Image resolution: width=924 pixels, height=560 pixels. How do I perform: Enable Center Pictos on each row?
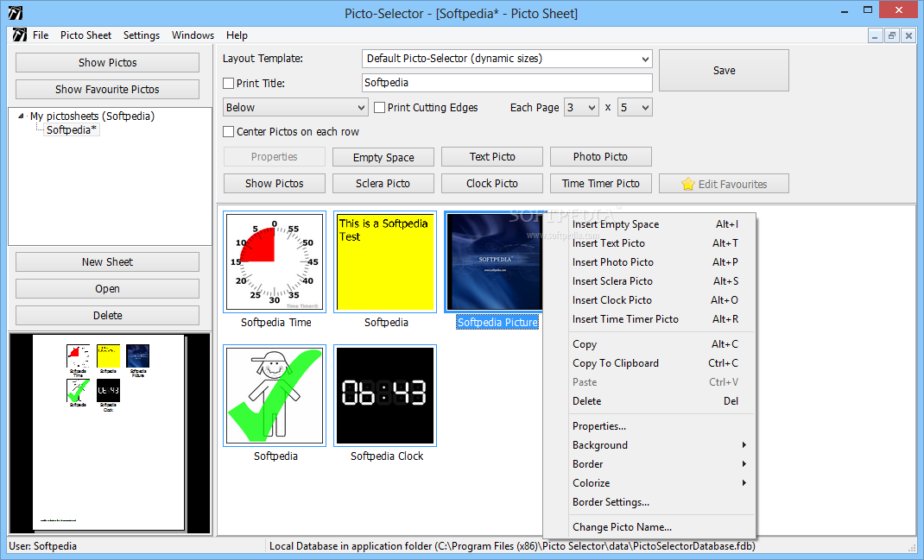[x=229, y=131]
